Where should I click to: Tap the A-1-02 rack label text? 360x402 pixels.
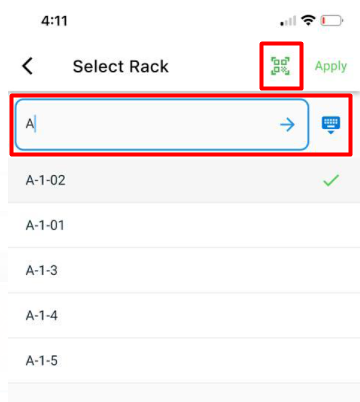click(x=46, y=180)
